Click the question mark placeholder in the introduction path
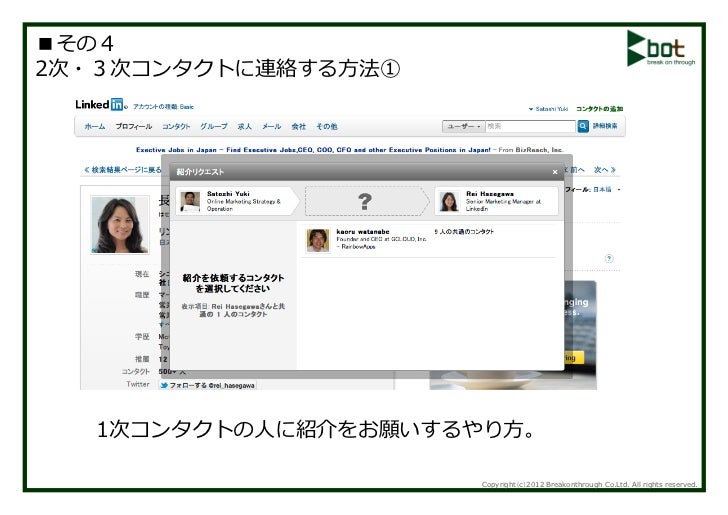Screen dimensions: 728x515 click(x=365, y=202)
